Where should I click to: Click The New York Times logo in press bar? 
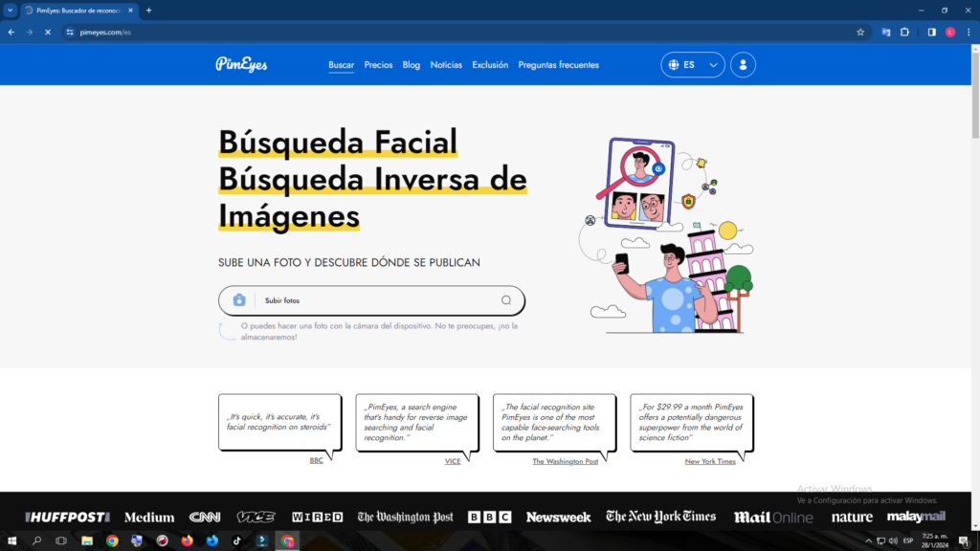click(660, 517)
